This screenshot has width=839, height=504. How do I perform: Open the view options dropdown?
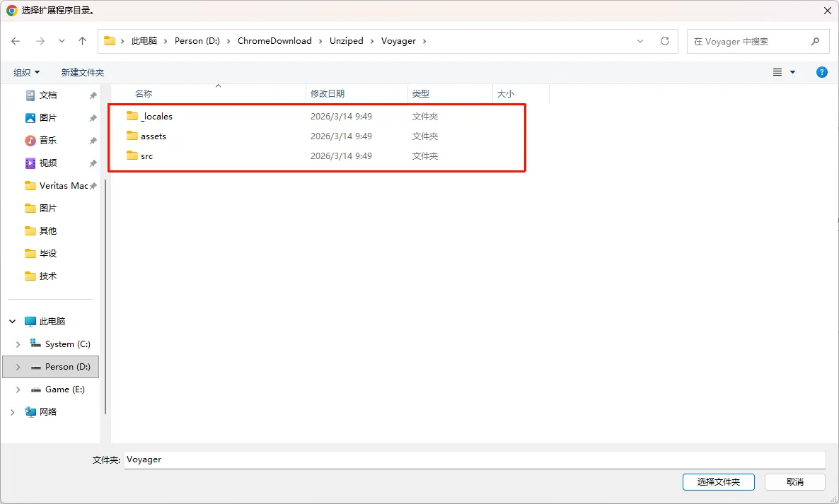point(792,72)
